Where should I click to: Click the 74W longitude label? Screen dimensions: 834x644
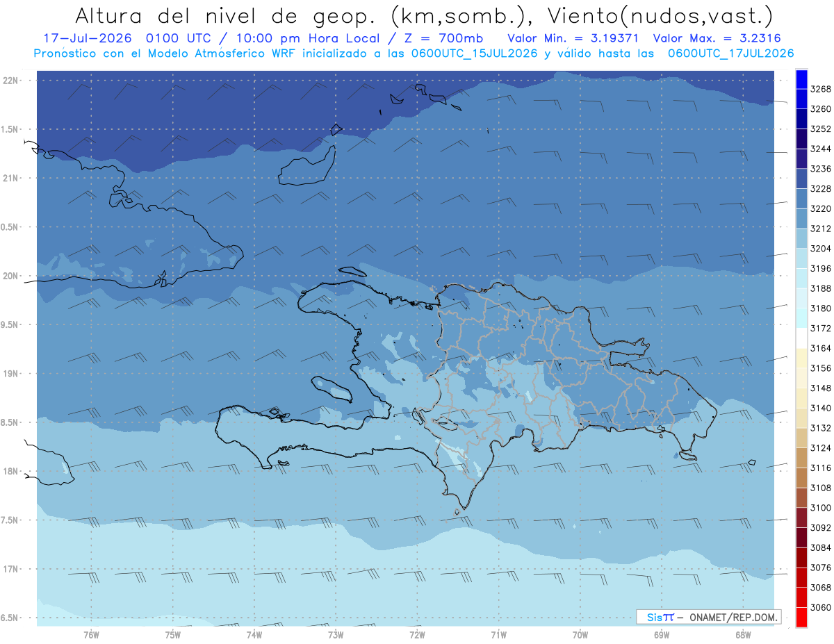point(254,634)
